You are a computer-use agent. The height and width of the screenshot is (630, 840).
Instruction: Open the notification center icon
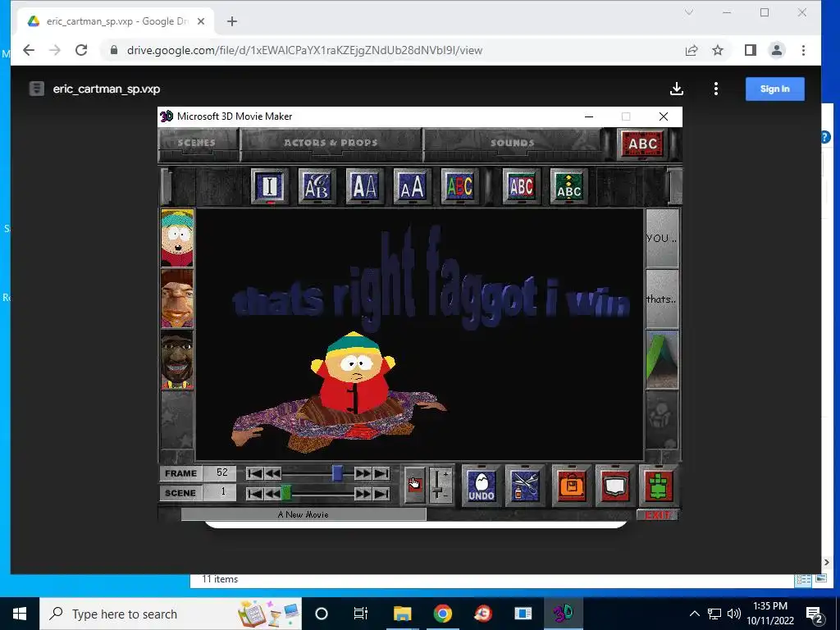tap(815, 614)
